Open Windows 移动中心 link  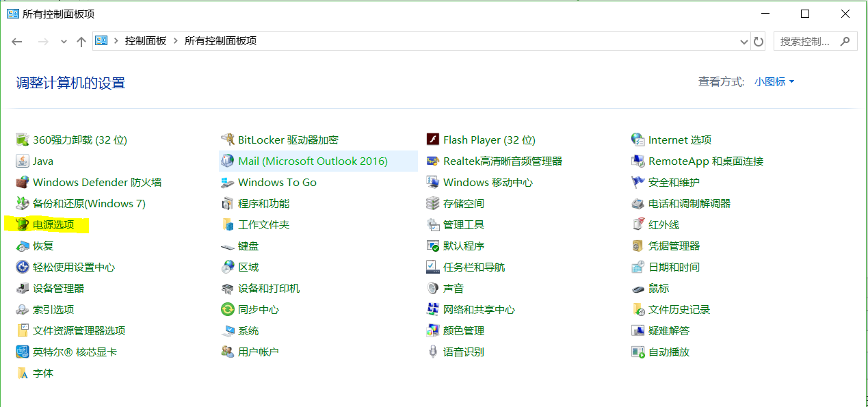pyautogui.click(x=488, y=182)
